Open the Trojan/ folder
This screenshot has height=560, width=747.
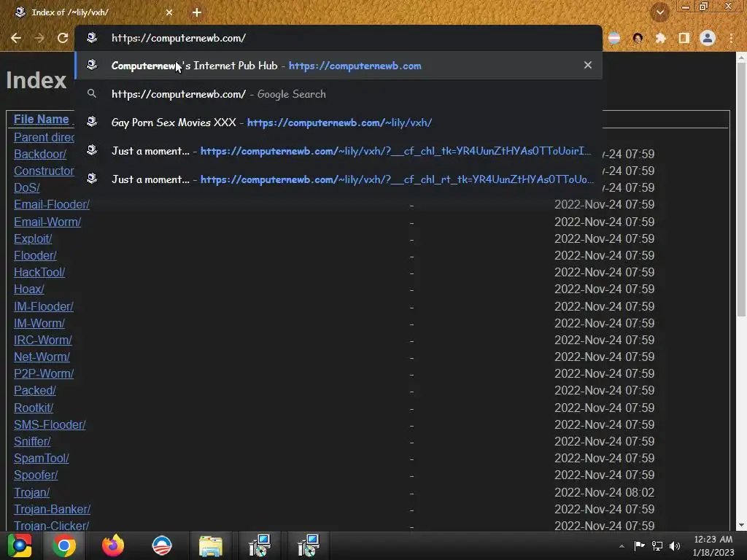pyautogui.click(x=31, y=492)
